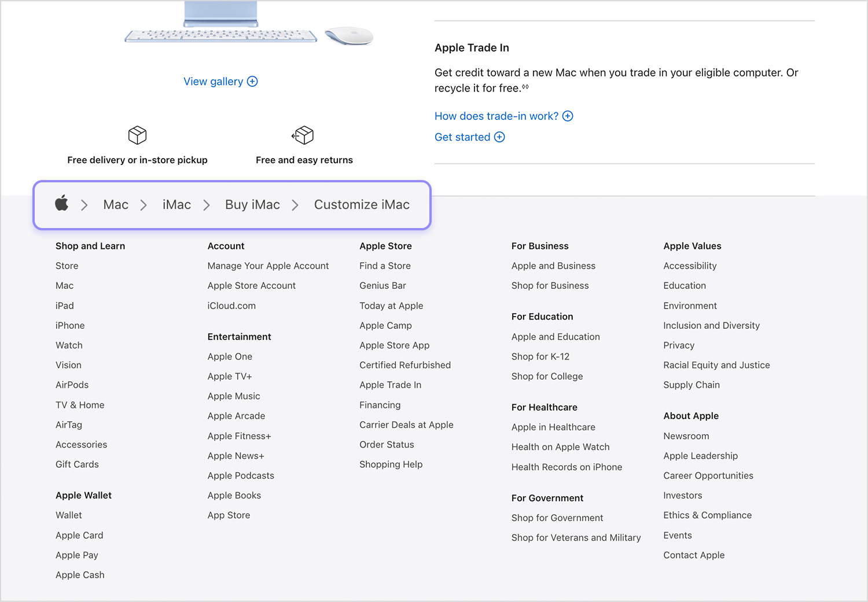Viewport: 868px width, 602px height.
Task: Go to Buy iMac breadcrumb
Action: (252, 204)
